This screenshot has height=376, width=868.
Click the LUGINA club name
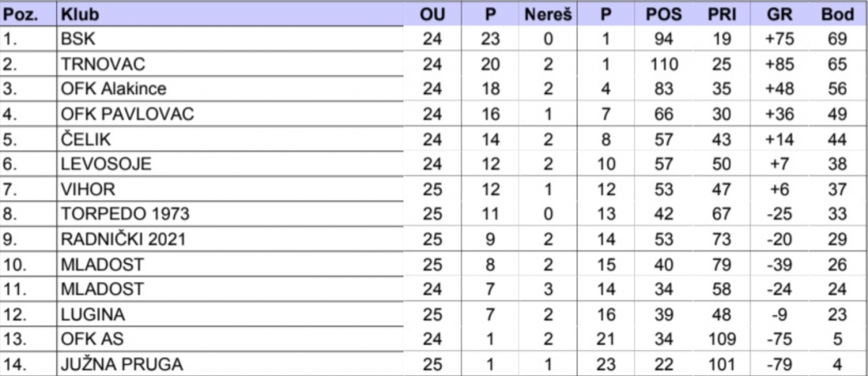[93, 315]
